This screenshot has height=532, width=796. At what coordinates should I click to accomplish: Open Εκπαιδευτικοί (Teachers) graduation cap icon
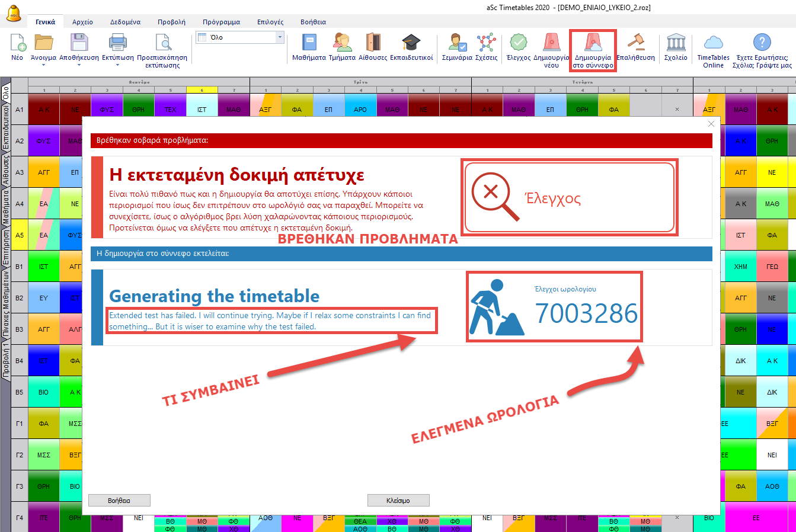(x=411, y=44)
